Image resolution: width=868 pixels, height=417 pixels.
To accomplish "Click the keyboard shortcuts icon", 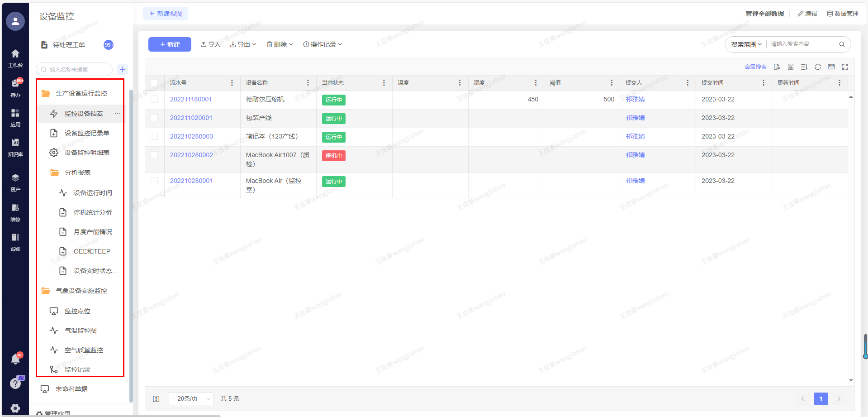I will pyautogui.click(x=831, y=67).
